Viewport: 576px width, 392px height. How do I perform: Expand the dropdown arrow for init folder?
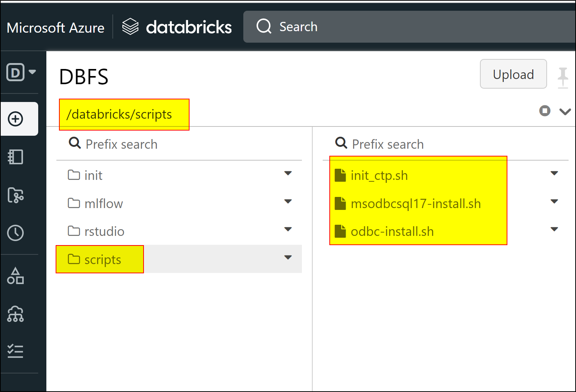point(288,173)
